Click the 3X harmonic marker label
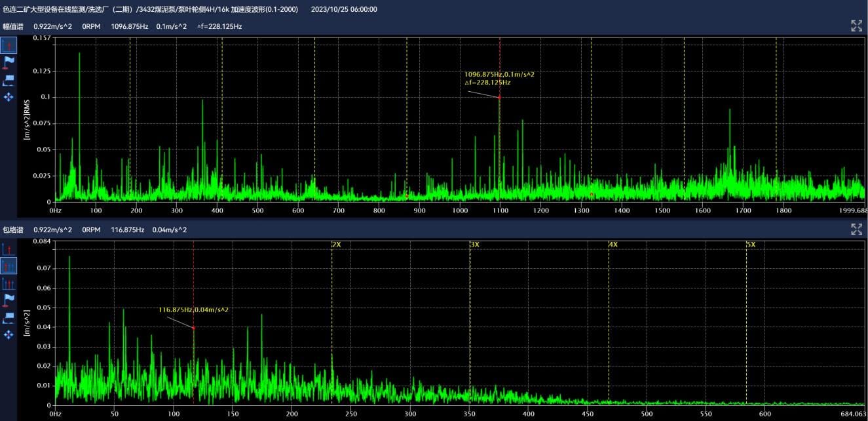This screenshot has height=421, width=868. tap(474, 245)
